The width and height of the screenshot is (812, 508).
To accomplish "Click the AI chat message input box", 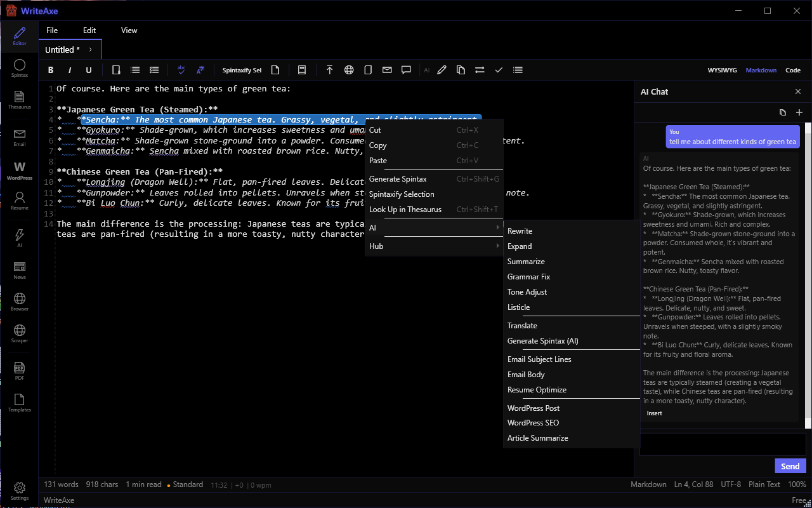I will 723,443.
